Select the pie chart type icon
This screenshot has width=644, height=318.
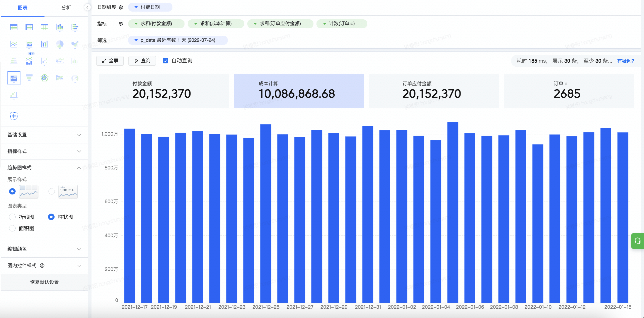click(60, 44)
